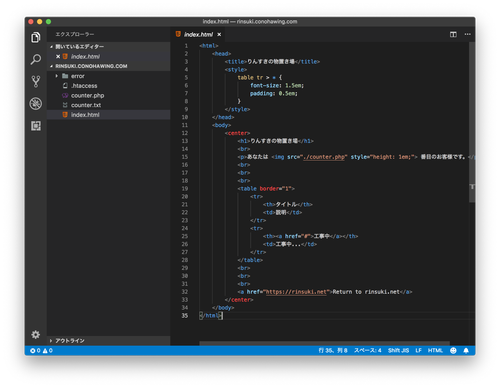Screen dimensions: 500x388
Task: Click the </body> closing tag
Action: tap(223, 308)
